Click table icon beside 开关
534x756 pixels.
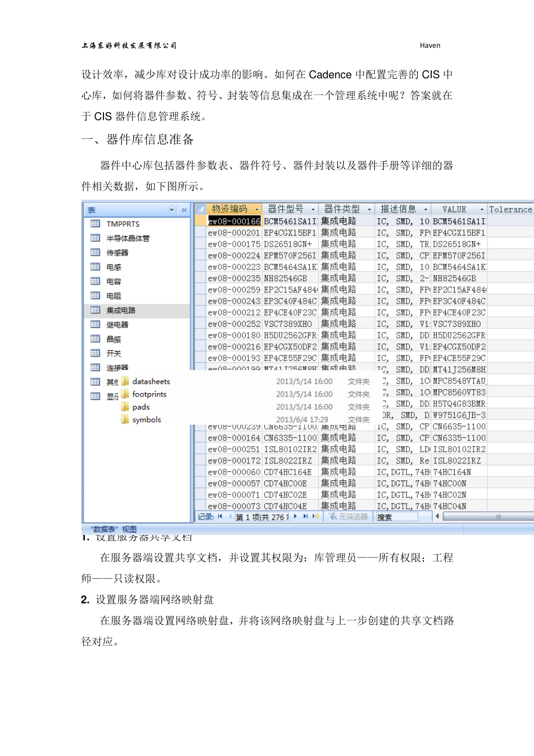coord(96,353)
